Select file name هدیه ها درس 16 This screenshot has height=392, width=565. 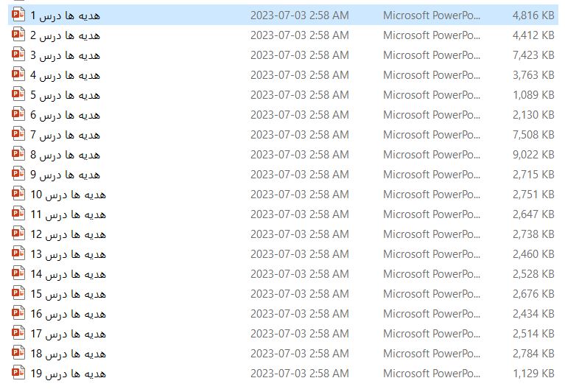(68, 314)
